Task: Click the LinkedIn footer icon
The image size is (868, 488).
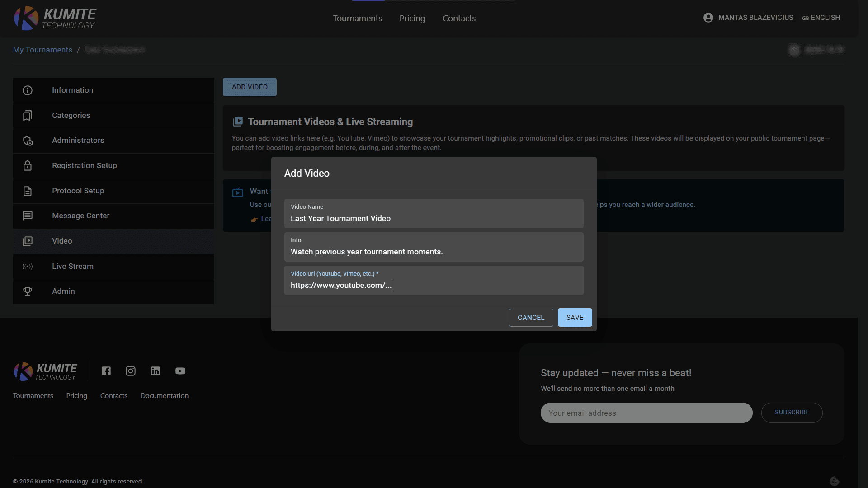Action: [156, 371]
